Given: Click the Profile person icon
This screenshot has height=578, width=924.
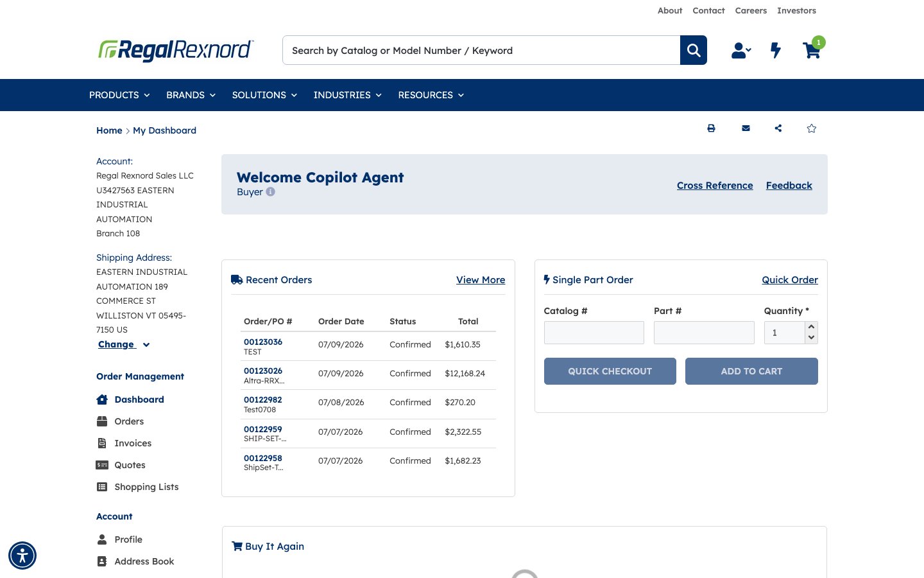Looking at the screenshot, I should tap(102, 539).
